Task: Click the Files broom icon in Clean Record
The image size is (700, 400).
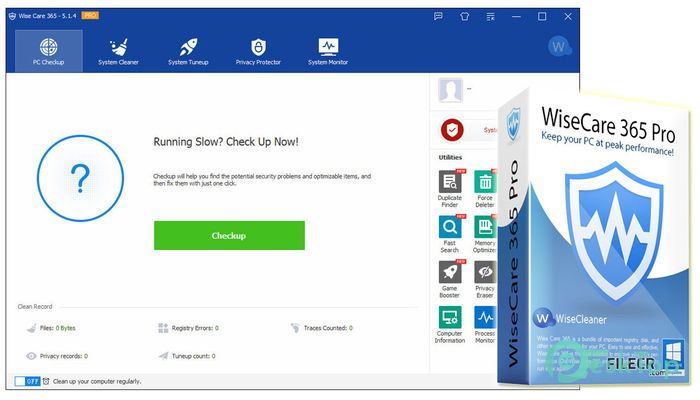Action: 31,328
